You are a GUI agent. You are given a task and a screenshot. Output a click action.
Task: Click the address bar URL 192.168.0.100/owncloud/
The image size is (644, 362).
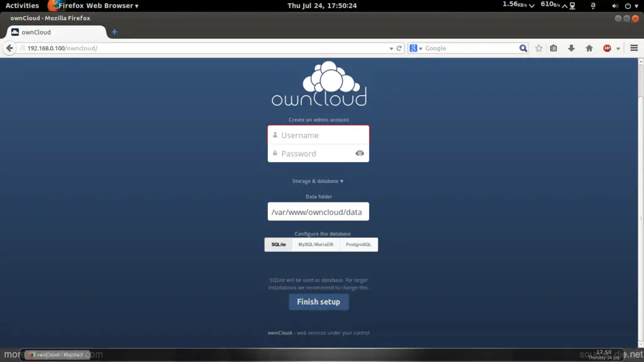62,48
